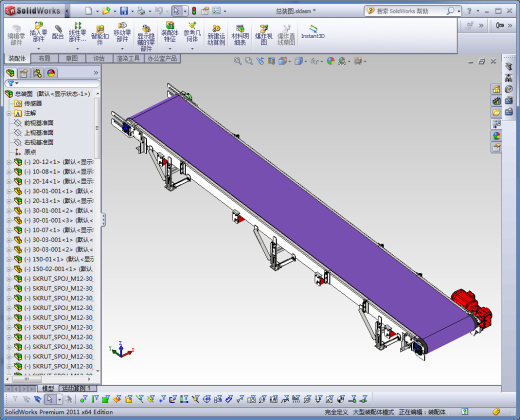
Task: Toggle the Instant3D button
Action: tap(313, 32)
